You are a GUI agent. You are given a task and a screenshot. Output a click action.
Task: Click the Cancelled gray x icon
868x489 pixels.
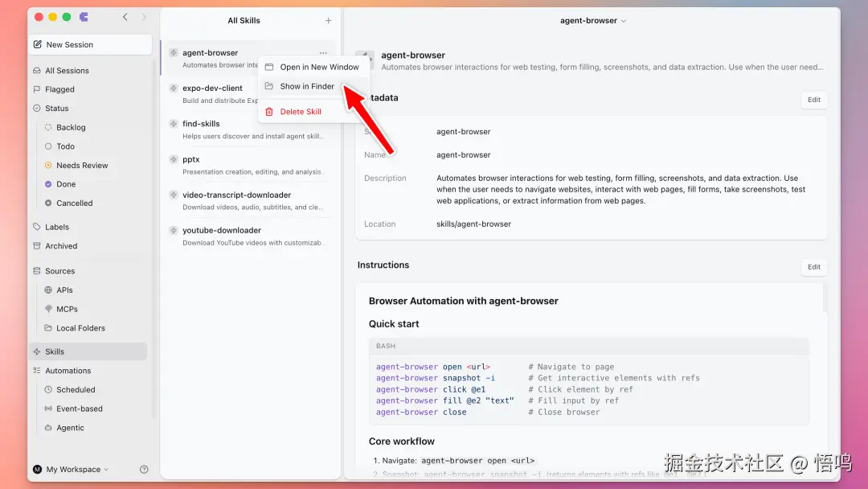tap(48, 203)
